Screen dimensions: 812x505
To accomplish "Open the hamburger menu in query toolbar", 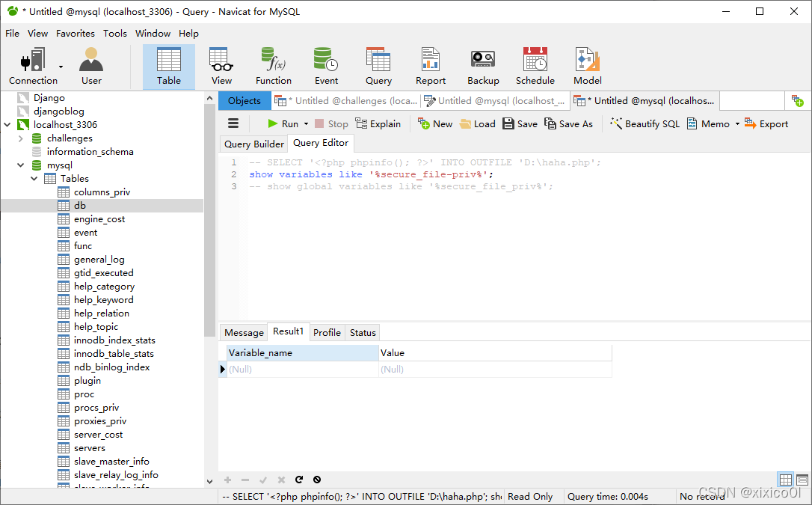I will pos(233,123).
